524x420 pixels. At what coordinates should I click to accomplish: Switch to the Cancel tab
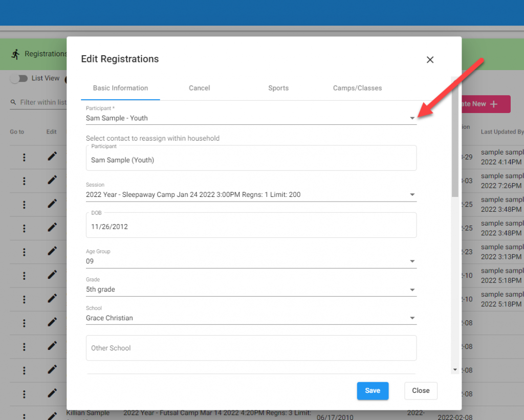click(x=199, y=88)
